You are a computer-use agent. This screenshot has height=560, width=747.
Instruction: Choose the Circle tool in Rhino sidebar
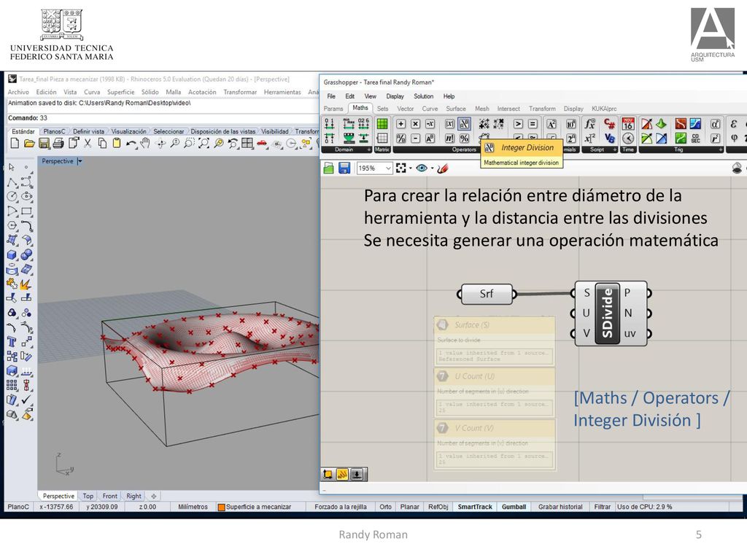click(x=12, y=196)
